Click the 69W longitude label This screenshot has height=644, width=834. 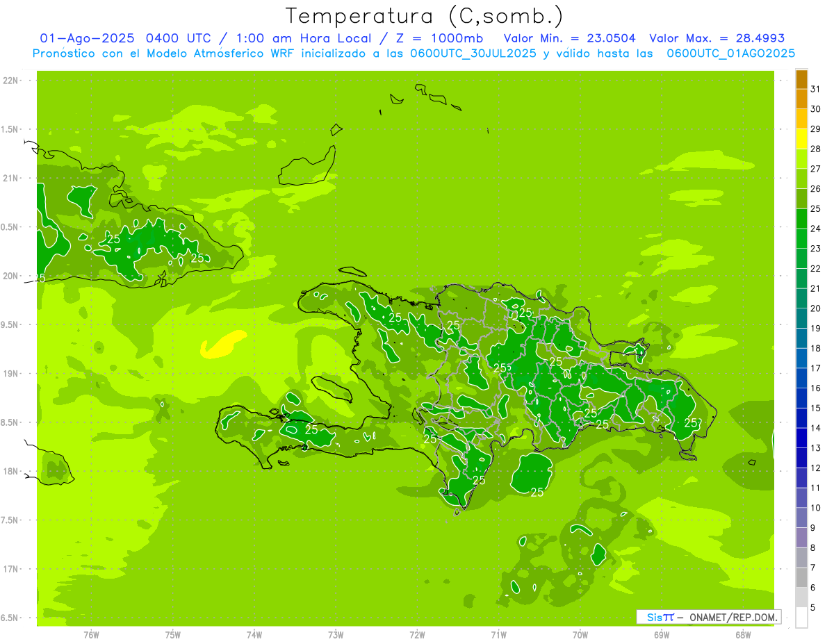[662, 635]
